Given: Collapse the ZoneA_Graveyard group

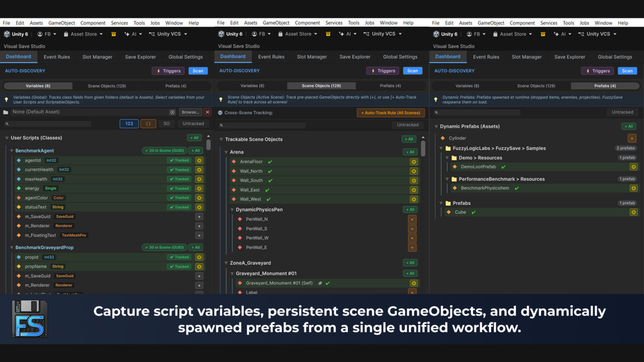Looking at the screenshot, I should [226, 263].
